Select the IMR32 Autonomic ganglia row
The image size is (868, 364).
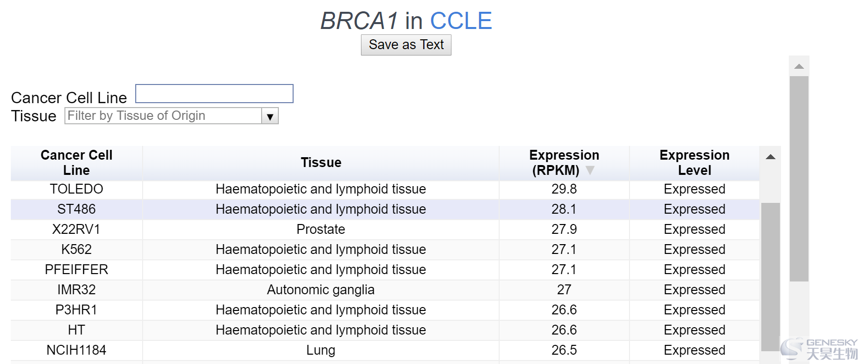point(385,290)
